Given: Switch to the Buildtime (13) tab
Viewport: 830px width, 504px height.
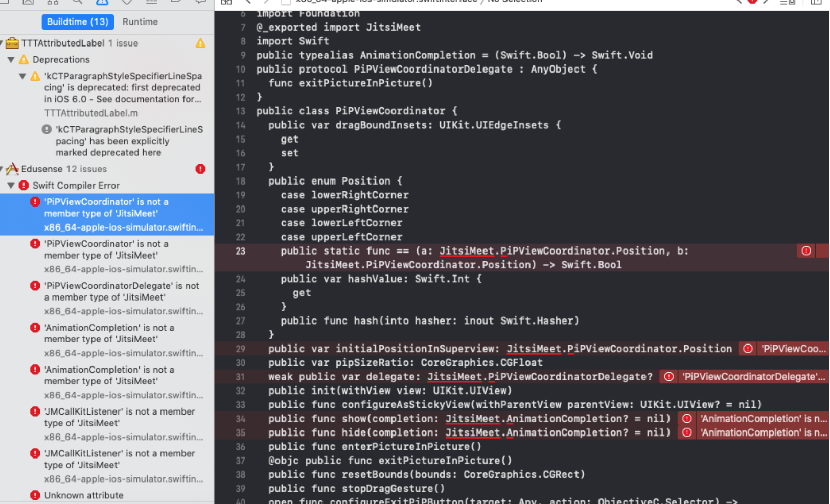Looking at the screenshot, I should click(78, 22).
